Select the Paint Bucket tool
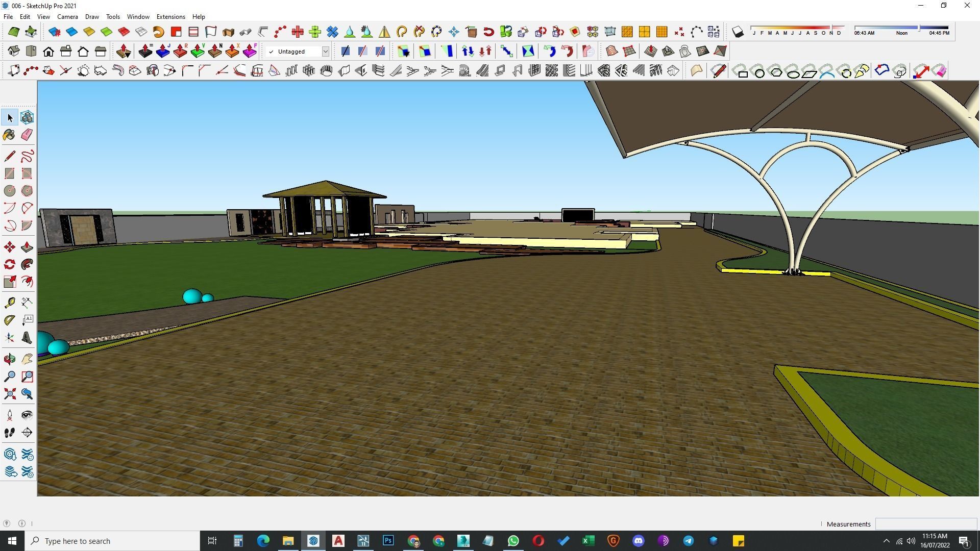 (x=9, y=135)
